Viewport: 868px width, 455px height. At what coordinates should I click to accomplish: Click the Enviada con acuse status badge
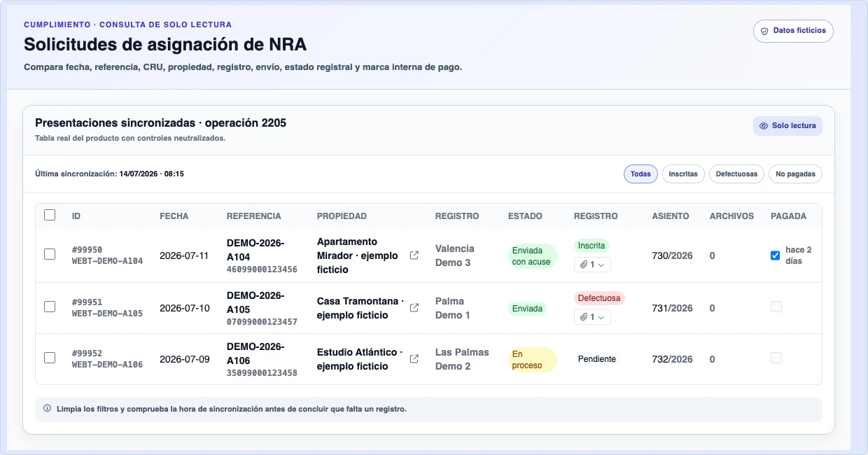(x=532, y=256)
